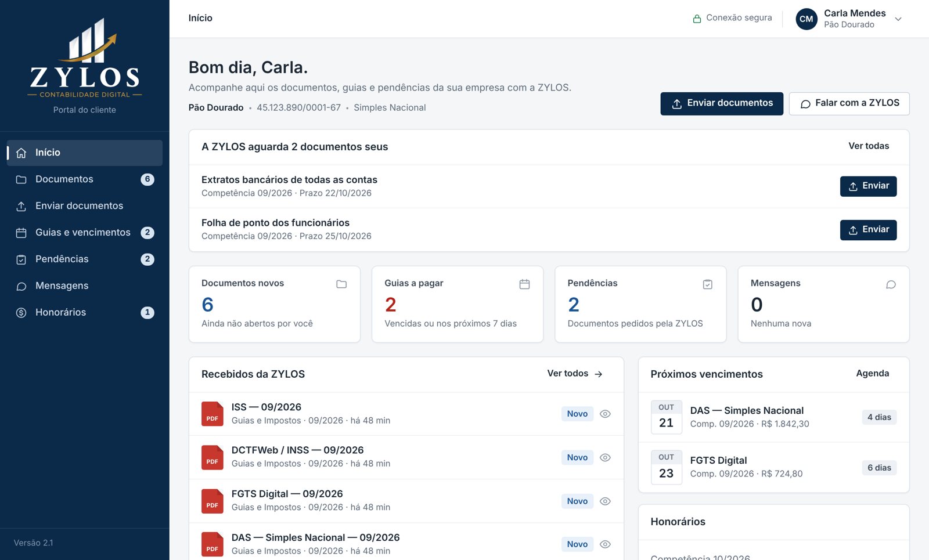Preview DCTFWeb / INSS with eye icon

tap(605, 457)
